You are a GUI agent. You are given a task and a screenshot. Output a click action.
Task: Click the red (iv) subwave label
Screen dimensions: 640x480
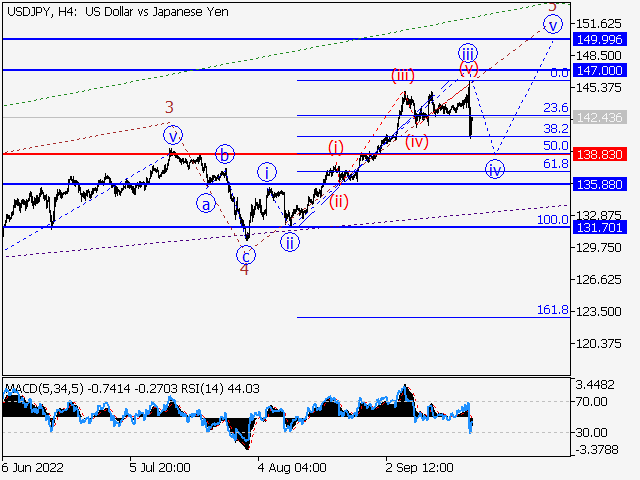point(417,142)
